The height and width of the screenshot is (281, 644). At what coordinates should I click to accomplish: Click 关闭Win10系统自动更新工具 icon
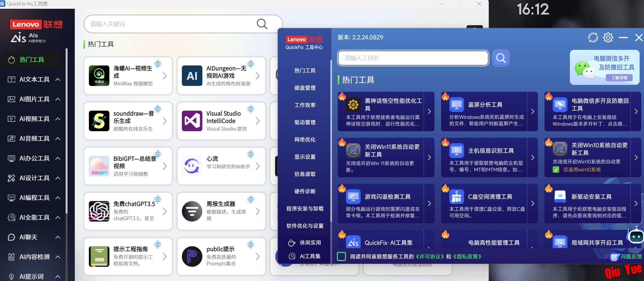(560, 149)
